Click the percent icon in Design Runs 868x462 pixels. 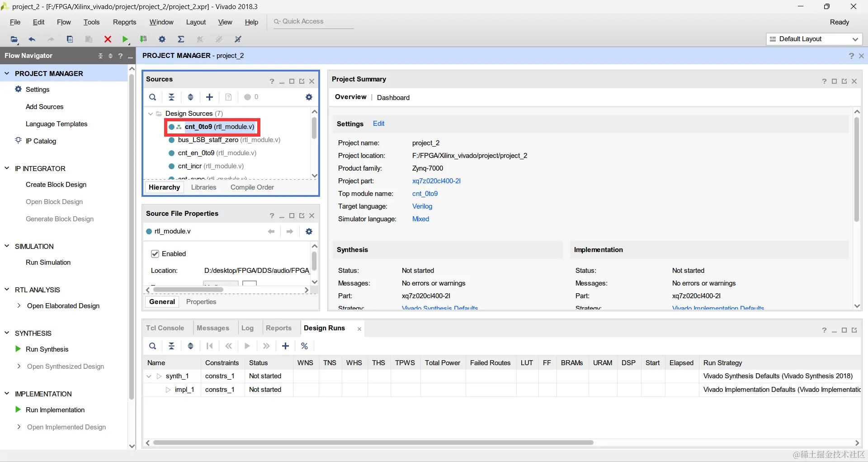[x=305, y=346]
